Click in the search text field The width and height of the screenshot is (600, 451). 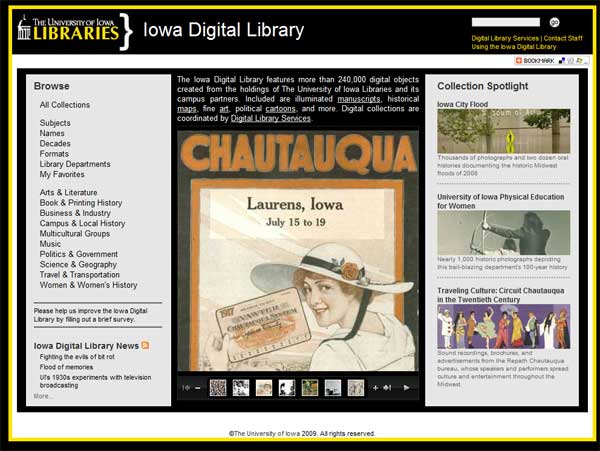tap(507, 21)
